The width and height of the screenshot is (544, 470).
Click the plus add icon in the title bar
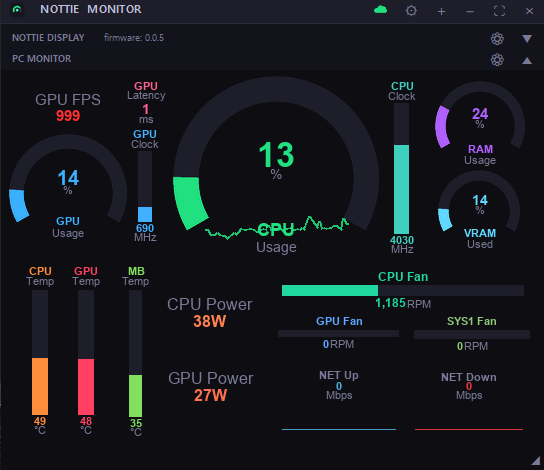coord(441,11)
